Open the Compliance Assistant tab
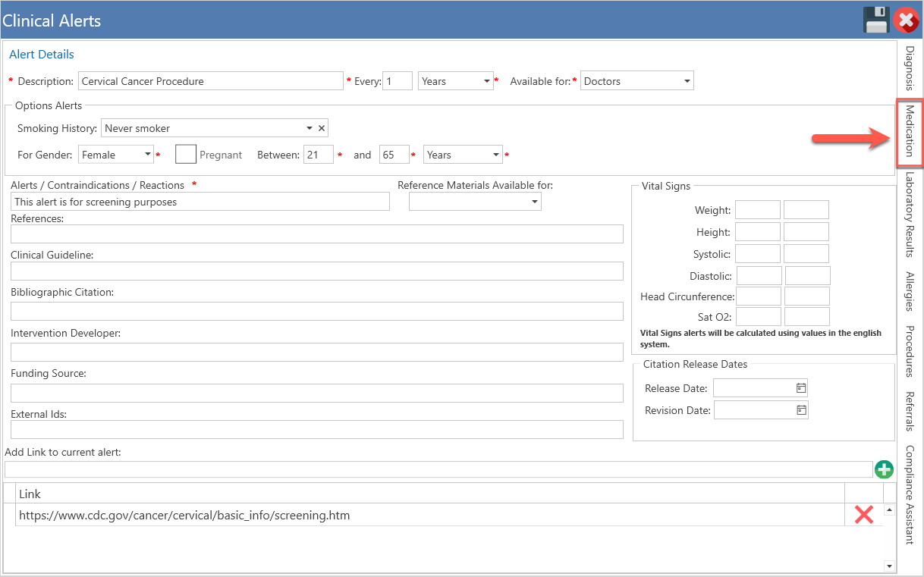The image size is (924, 577). [x=910, y=495]
